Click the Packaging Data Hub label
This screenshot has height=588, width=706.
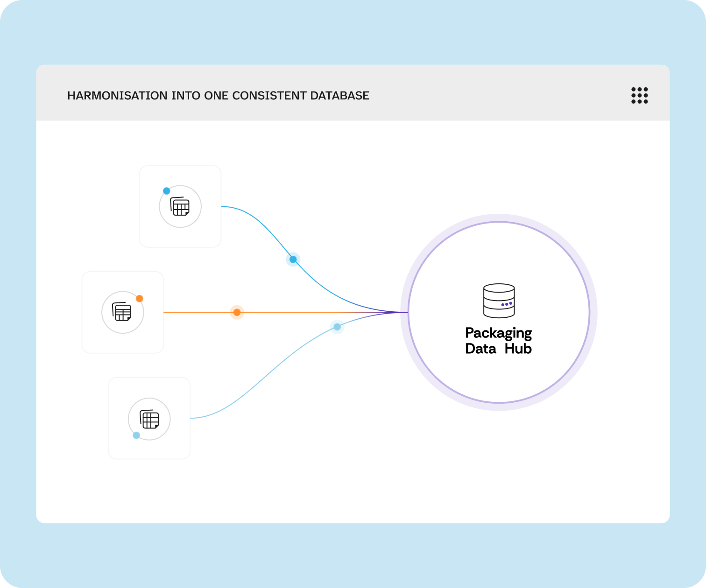[x=498, y=341]
